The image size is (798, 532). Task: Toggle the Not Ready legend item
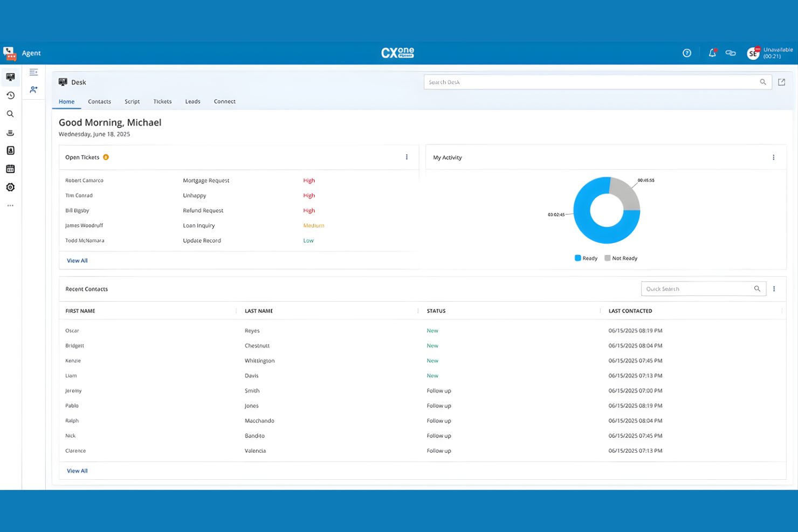(621, 258)
